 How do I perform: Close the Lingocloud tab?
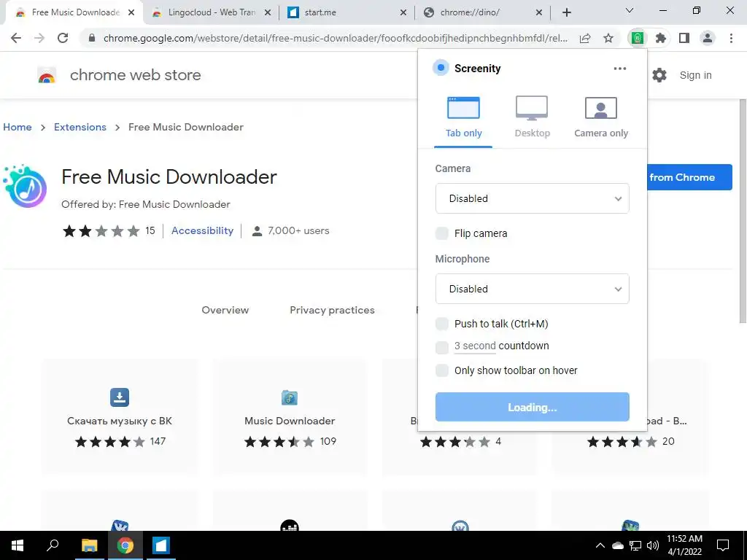(268, 12)
